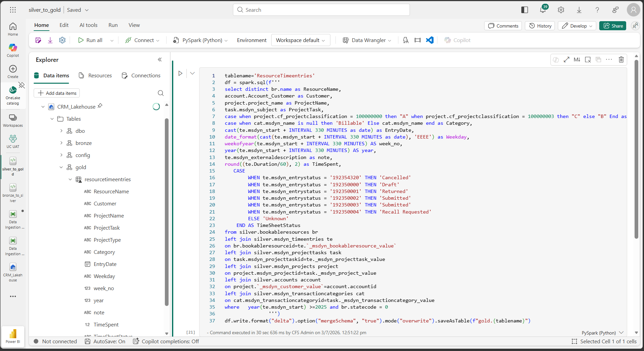Open cell language PySpark (Python) dropdown at cell bottom

603,333
